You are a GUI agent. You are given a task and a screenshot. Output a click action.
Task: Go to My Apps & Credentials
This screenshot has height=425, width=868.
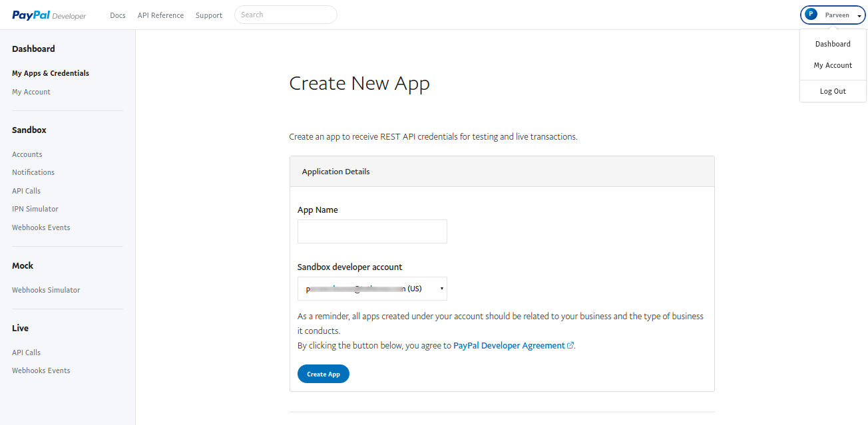[51, 73]
